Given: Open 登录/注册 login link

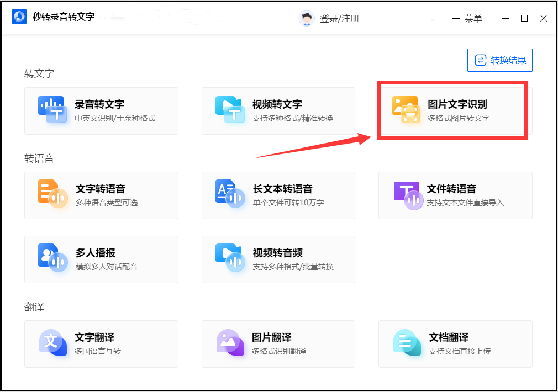Looking at the screenshot, I should click(340, 19).
